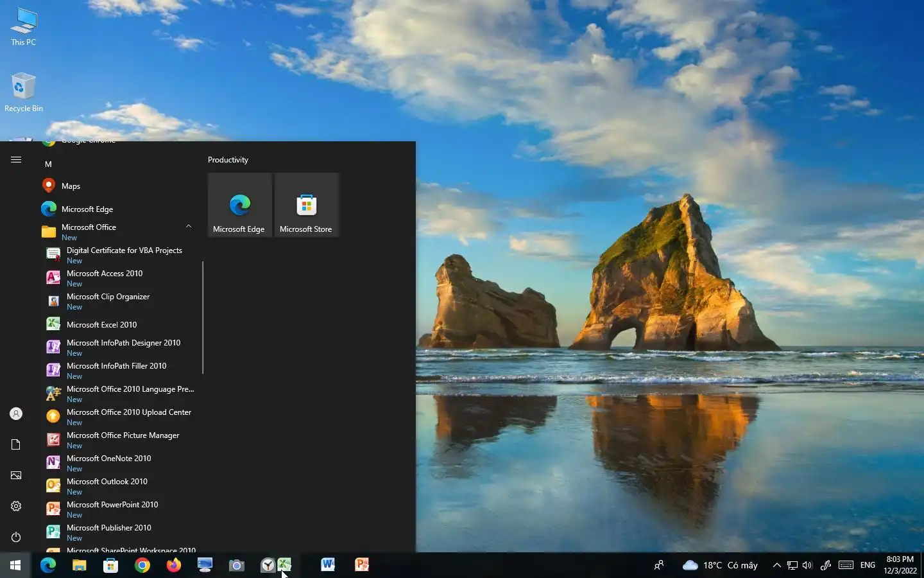The image size is (924, 578).
Task: Click the Start menu app list scrollbar
Action: tap(203, 317)
